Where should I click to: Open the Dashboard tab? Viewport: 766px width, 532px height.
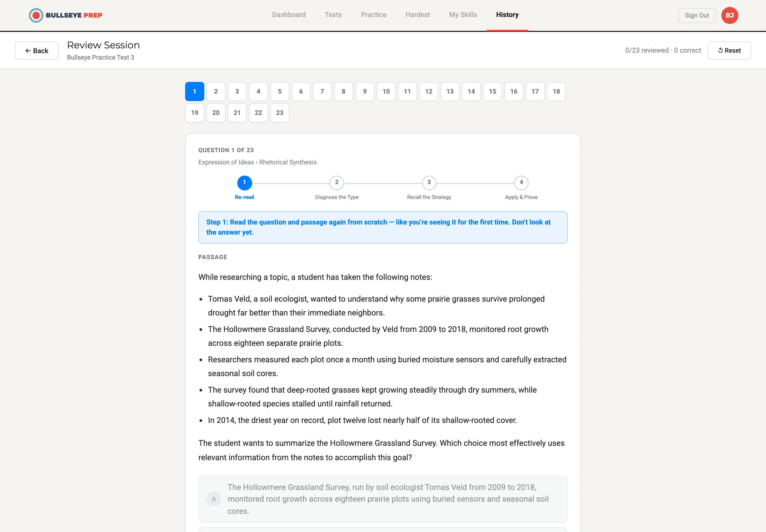(289, 15)
